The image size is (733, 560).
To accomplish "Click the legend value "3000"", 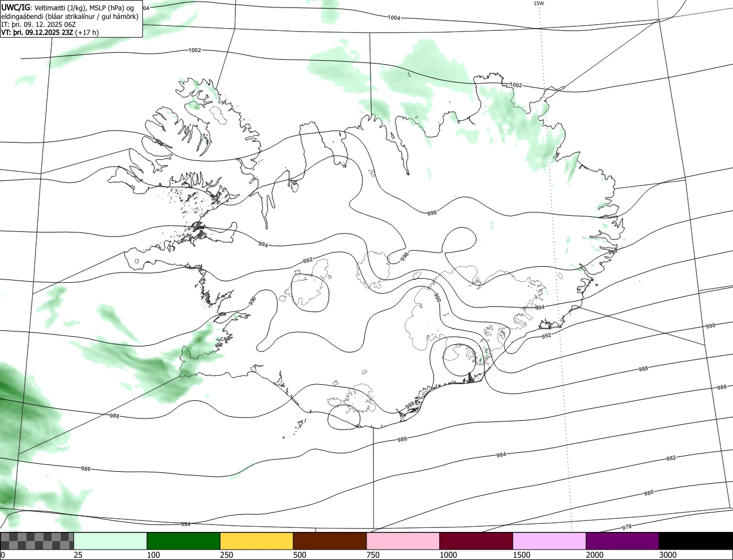I will click(669, 555).
